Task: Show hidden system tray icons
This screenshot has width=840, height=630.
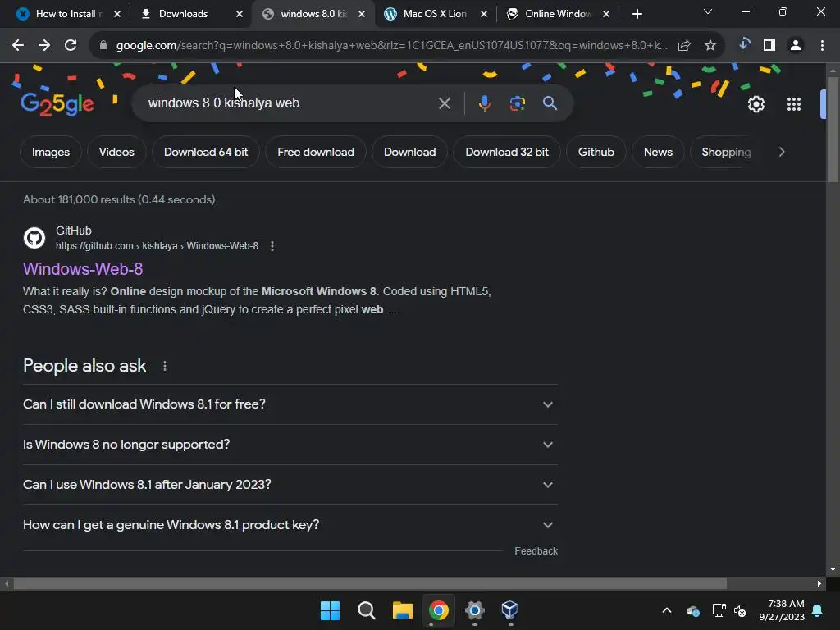Action: click(667, 610)
